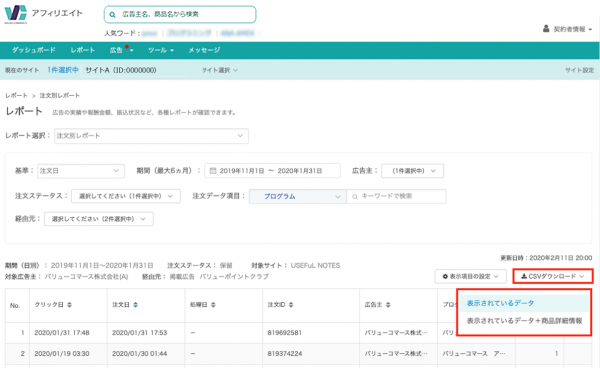Viewport: 600px width, 368px height.
Task: Click click date 2020/01/31 17:48 cell
Action: (x=62, y=333)
